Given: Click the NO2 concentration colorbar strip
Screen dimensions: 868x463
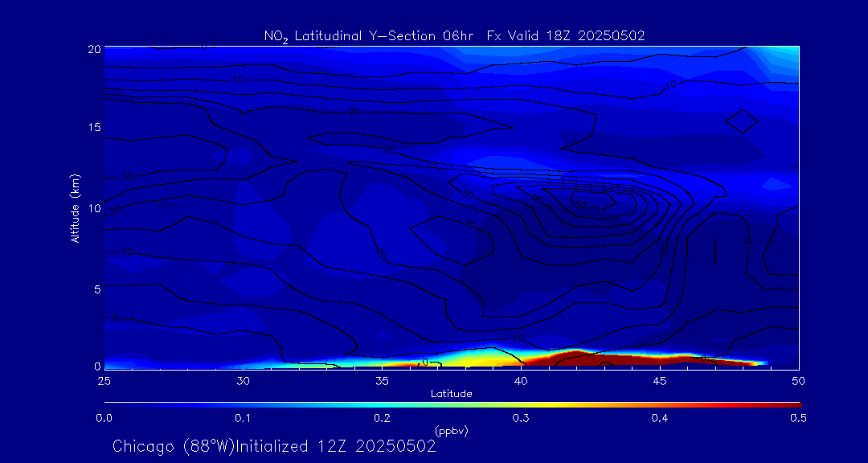Looking at the screenshot, I should pyautogui.click(x=452, y=405).
